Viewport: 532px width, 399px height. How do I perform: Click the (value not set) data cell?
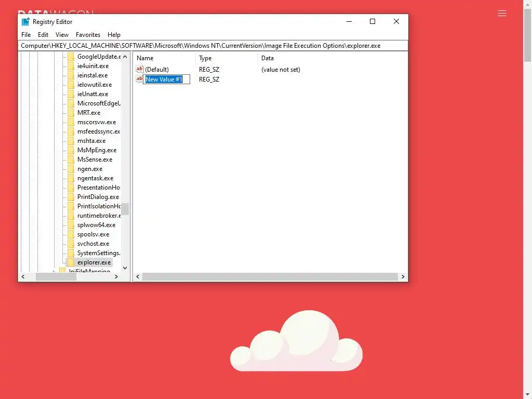coord(281,70)
